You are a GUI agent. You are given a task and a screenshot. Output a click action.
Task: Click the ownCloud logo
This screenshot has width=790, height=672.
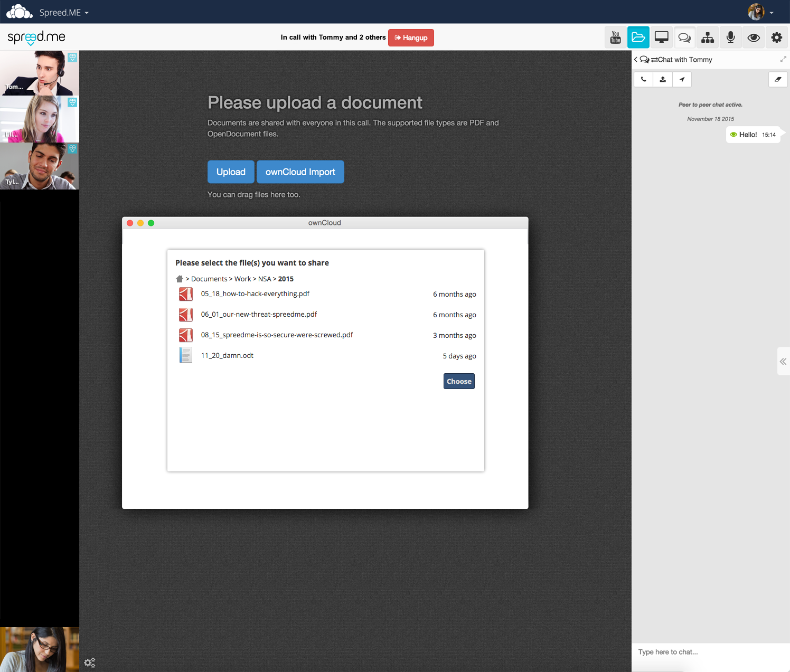click(19, 12)
